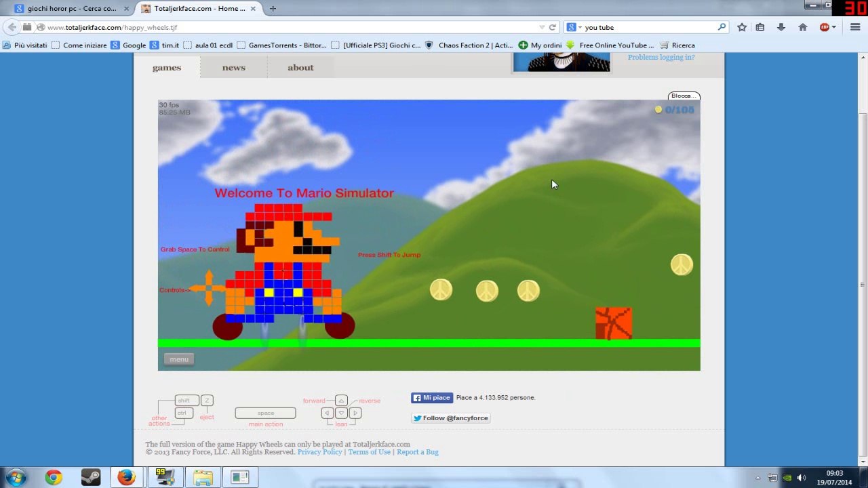This screenshot has height=488, width=868.
Task: Reload the page using the refresh icon
Action: coord(553,27)
